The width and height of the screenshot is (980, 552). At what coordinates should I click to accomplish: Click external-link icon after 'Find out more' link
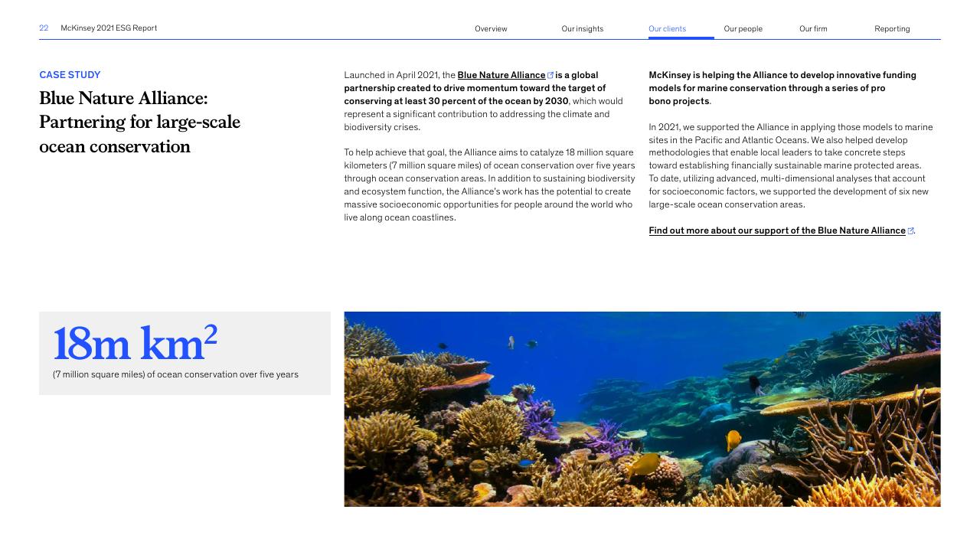pyautogui.click(x=910, y=230)
